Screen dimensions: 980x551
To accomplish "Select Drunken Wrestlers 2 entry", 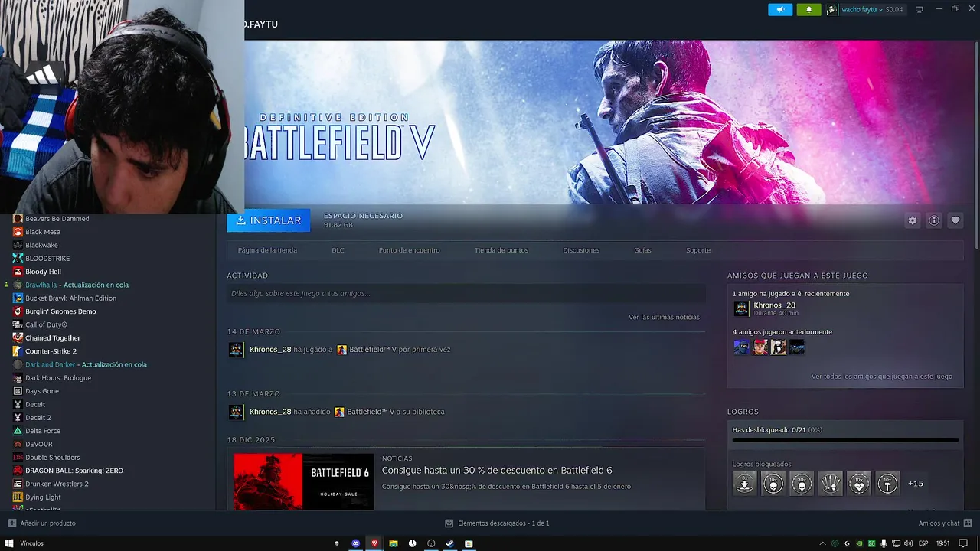I will 57,484.
